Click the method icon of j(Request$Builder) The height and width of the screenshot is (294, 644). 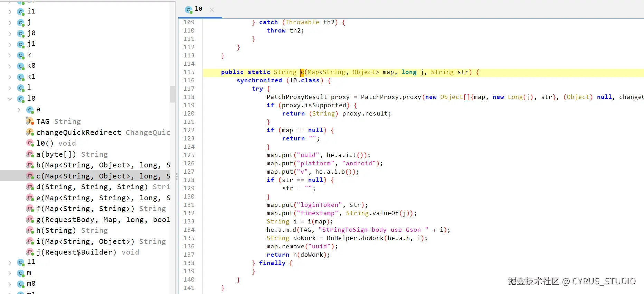point(30,252)
